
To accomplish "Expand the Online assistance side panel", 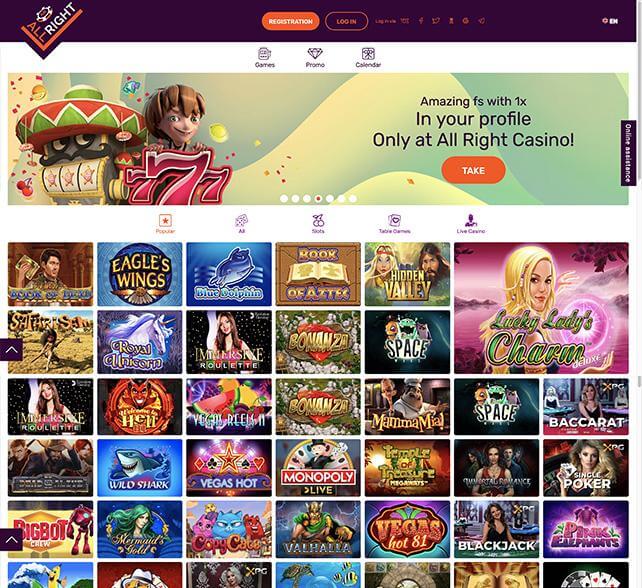I will click(628, 153).
